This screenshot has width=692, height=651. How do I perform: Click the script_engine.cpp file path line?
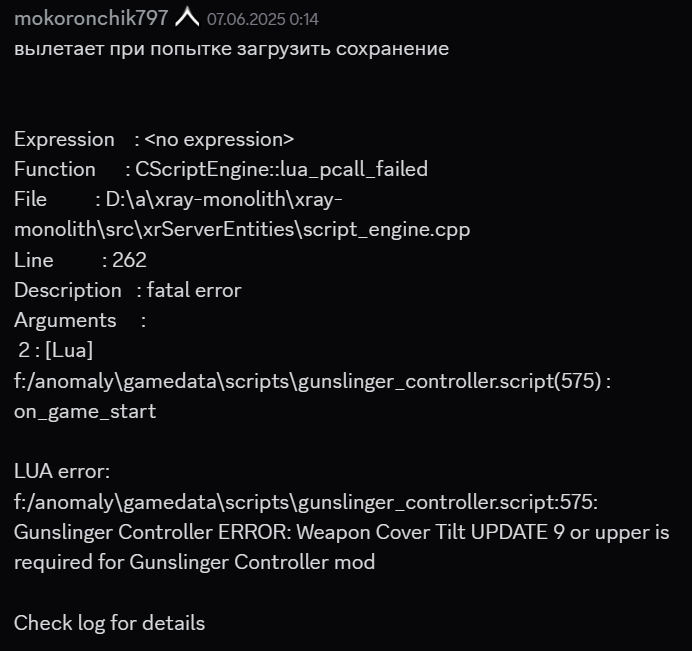click(242, 230)
